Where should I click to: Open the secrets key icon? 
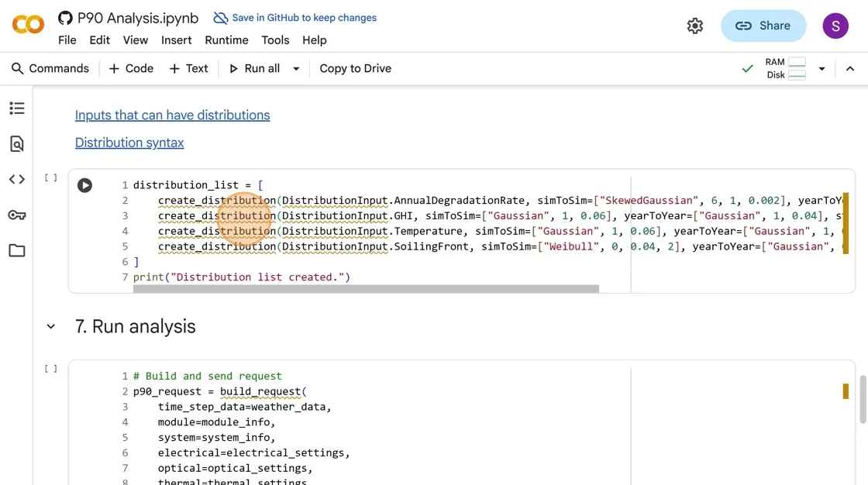[x=17, y=215]
